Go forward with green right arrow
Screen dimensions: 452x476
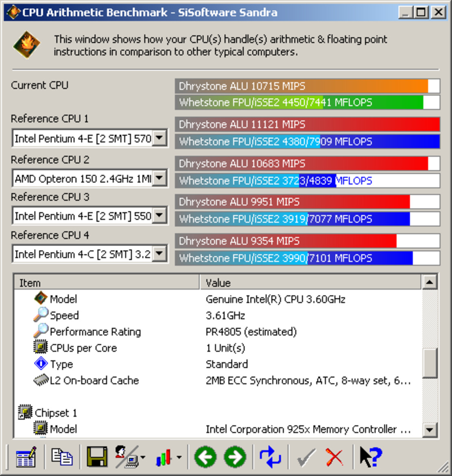pos(235,456)
